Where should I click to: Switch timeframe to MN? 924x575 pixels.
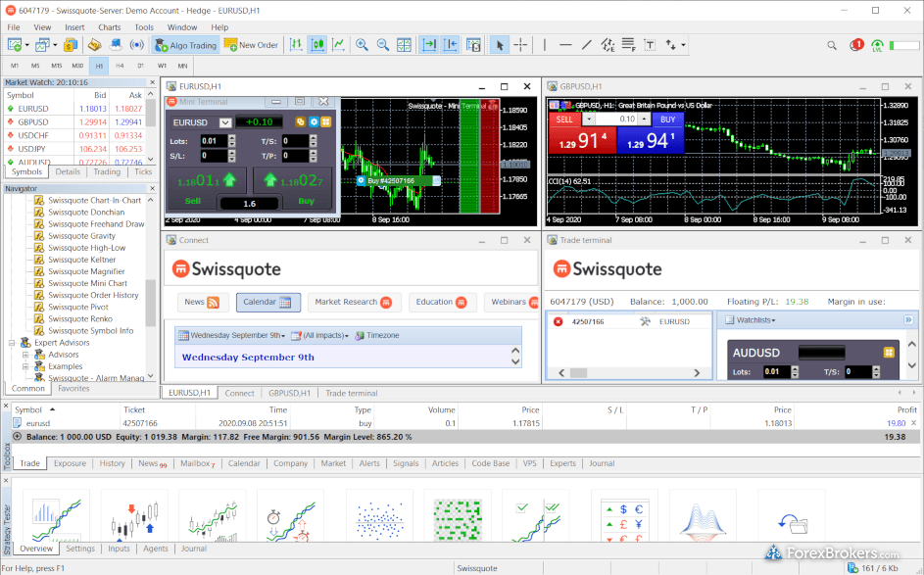[182, 66]
